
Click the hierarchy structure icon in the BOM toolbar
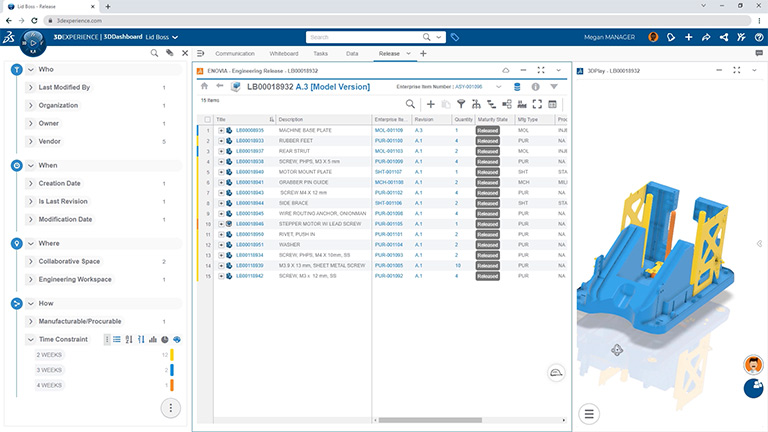click(x=476, y=104)
